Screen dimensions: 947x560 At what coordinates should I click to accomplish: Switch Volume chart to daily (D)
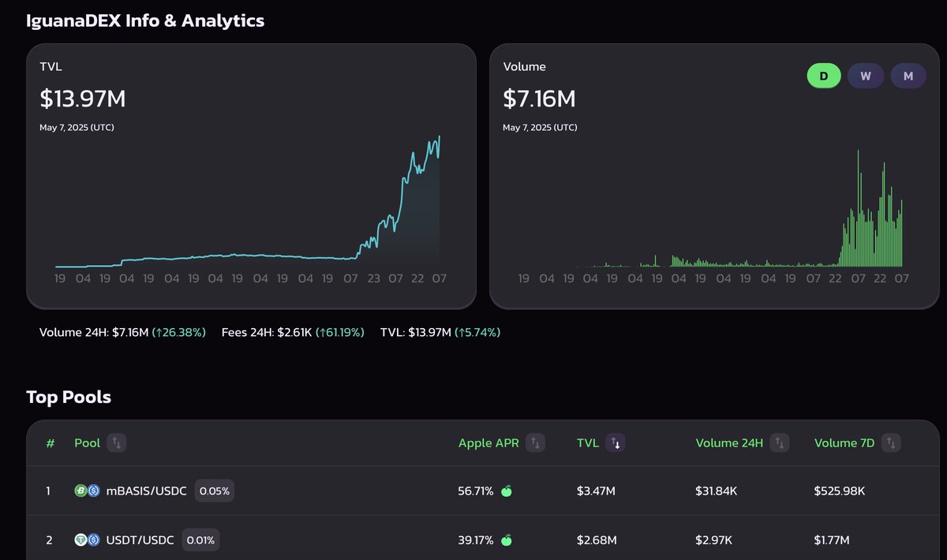[824, 76]
